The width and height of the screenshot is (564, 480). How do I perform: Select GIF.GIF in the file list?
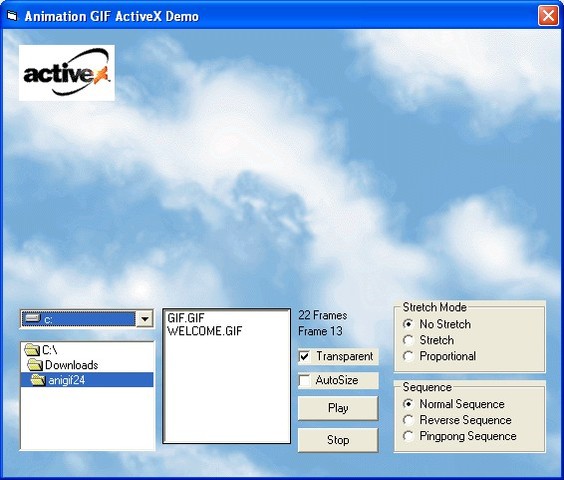coord(186,318)
